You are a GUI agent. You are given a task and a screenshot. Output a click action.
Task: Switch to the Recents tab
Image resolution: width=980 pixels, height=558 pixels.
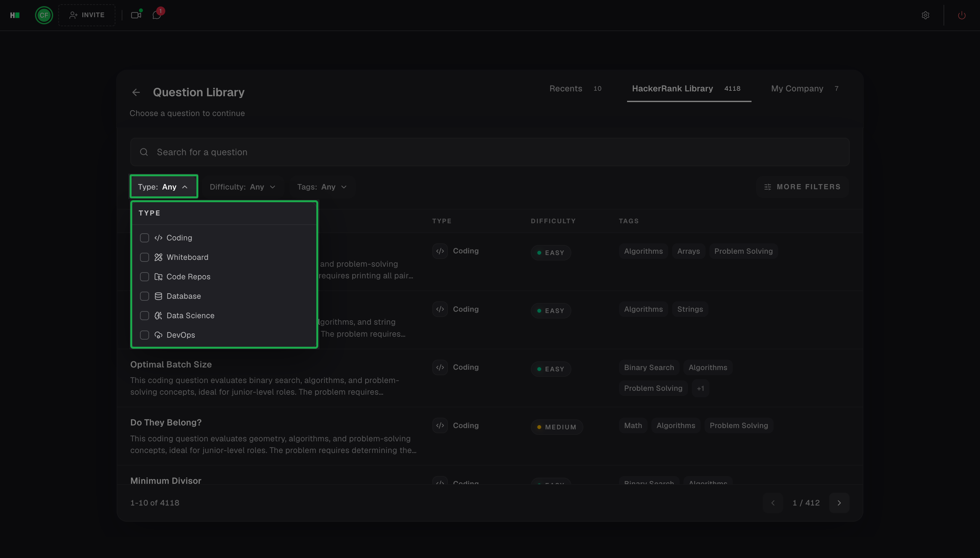tap(575, 88)
